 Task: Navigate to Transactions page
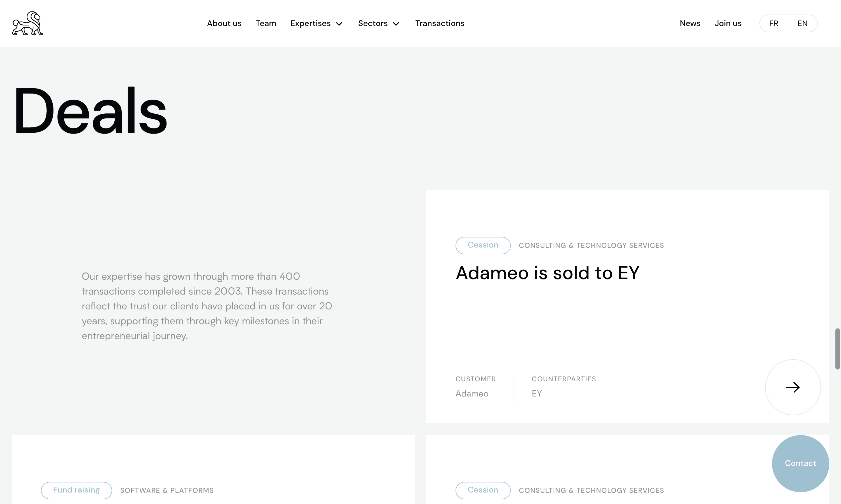point(440,24)
